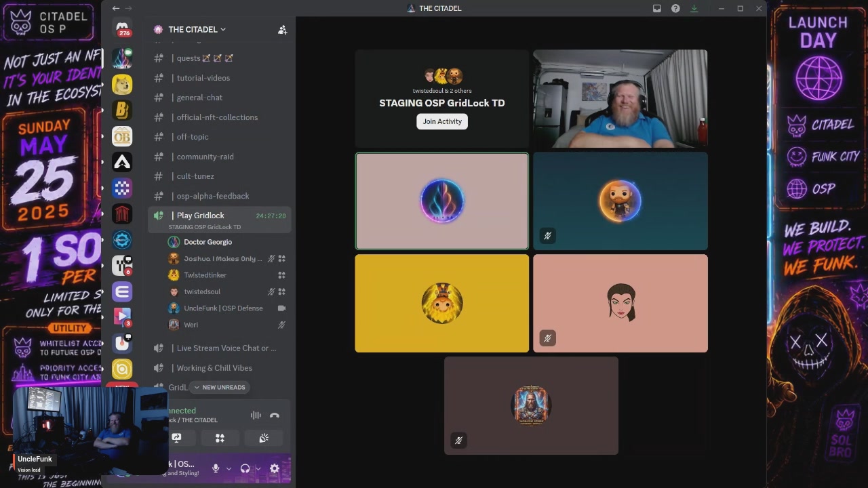Click the yellow lion avatar tile
The image size is (868, 488).
[x=442, y=304]
